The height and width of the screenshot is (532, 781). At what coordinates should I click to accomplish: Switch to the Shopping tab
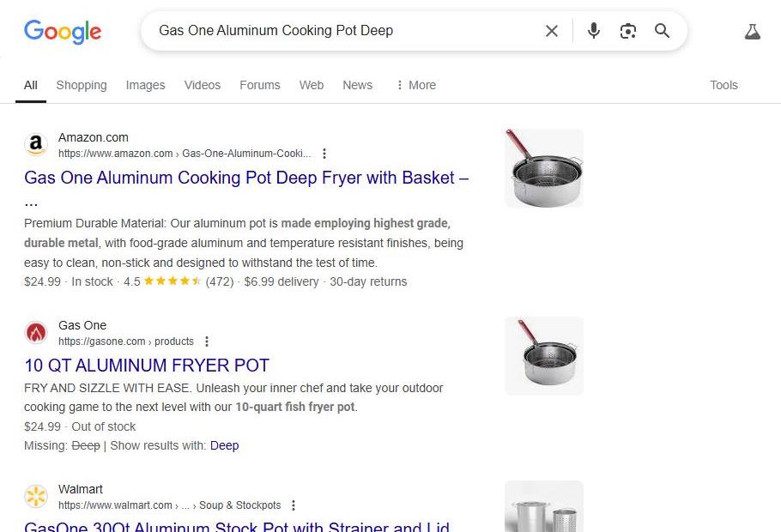pyautogui.click(x=82, y=85)
